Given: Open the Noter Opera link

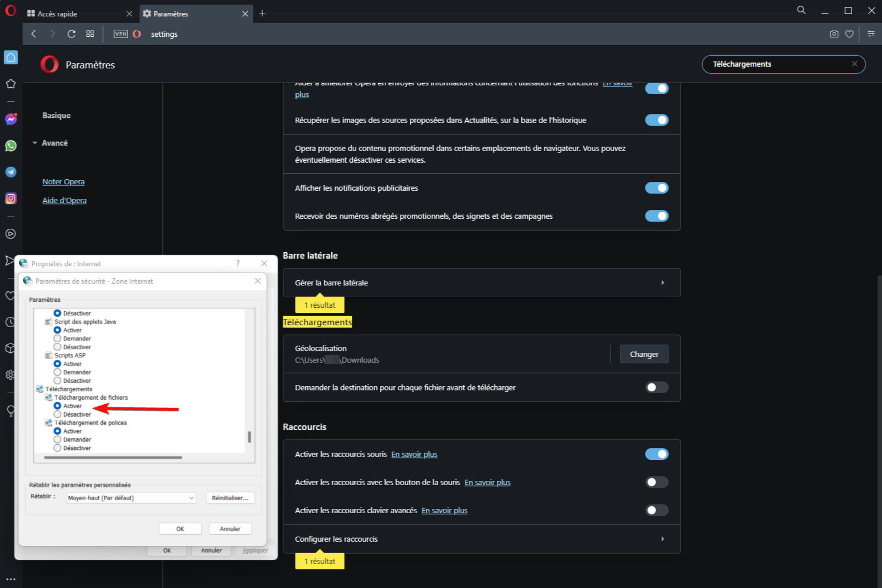Looking at the screenshot, I should tap(63, 181).
